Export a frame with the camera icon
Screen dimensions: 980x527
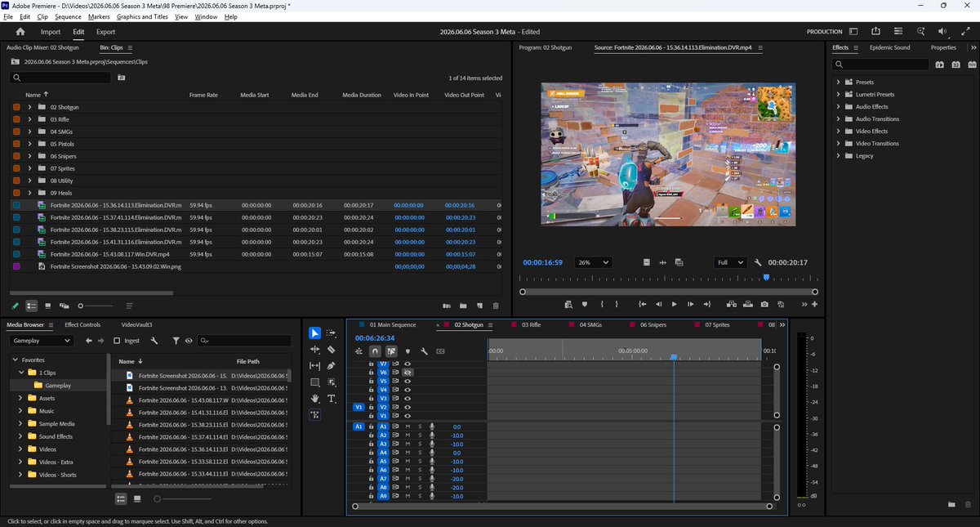click(764, 304)
